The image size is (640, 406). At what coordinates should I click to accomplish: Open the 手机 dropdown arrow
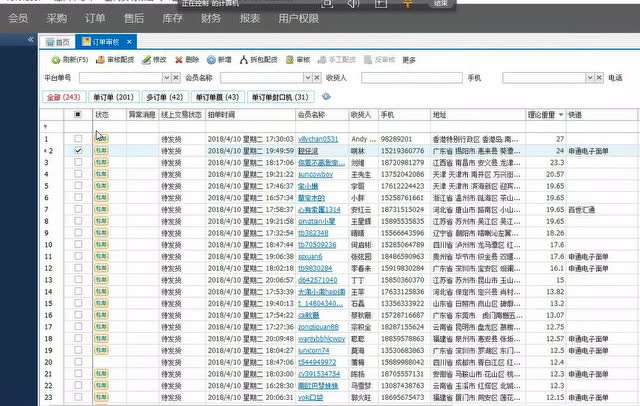pyautogui.click(x=590, y=78)
